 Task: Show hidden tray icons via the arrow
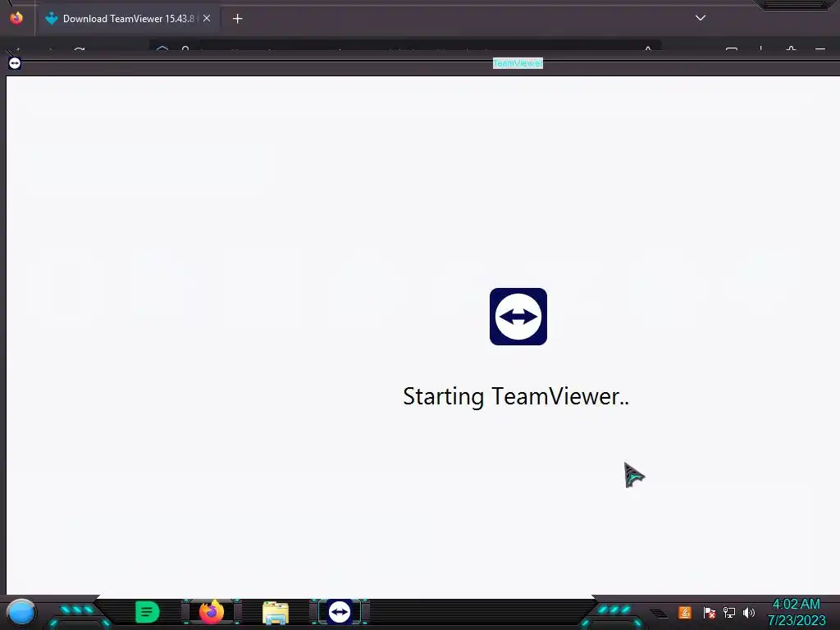click(x=660, y=613)
